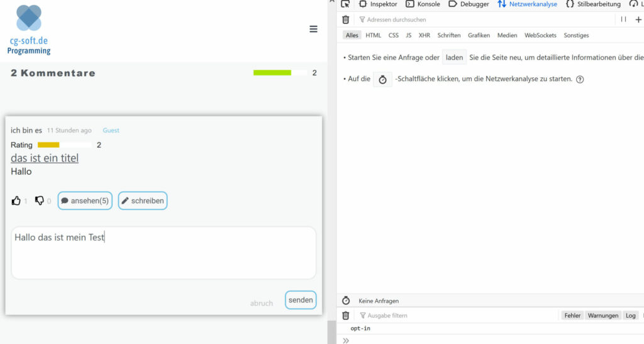Click the plus icon in network toolbar
The width and height of the screenshot is (644, 344).
(x=638, y=19)
